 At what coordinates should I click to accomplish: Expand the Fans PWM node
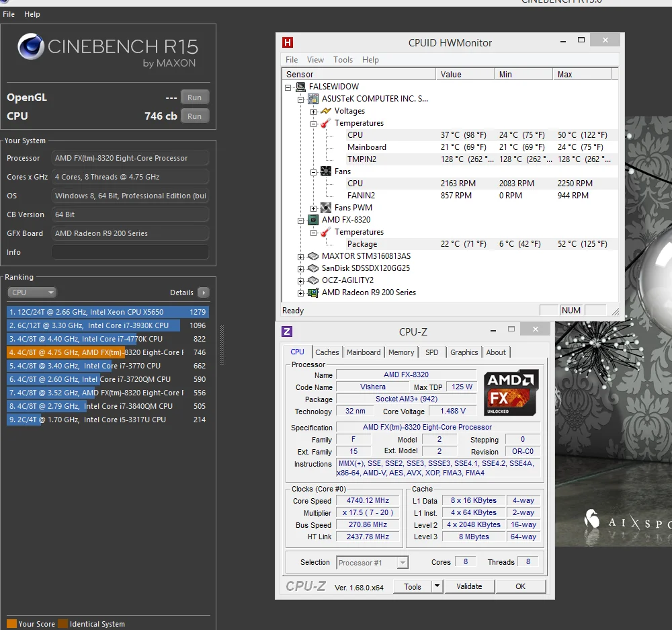314,208
